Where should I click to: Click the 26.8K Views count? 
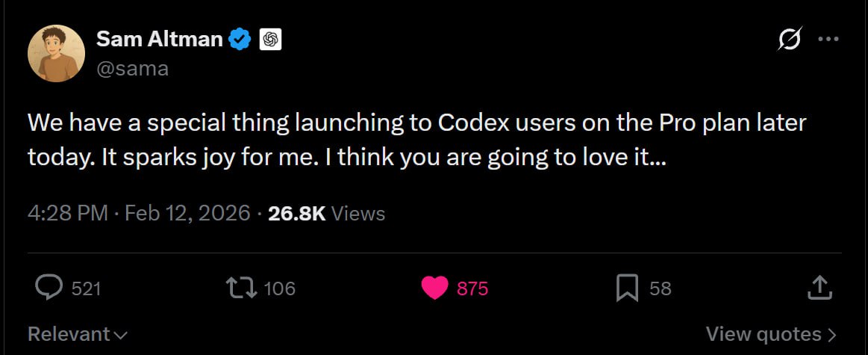pyautogui.click(x=326, y=214)
